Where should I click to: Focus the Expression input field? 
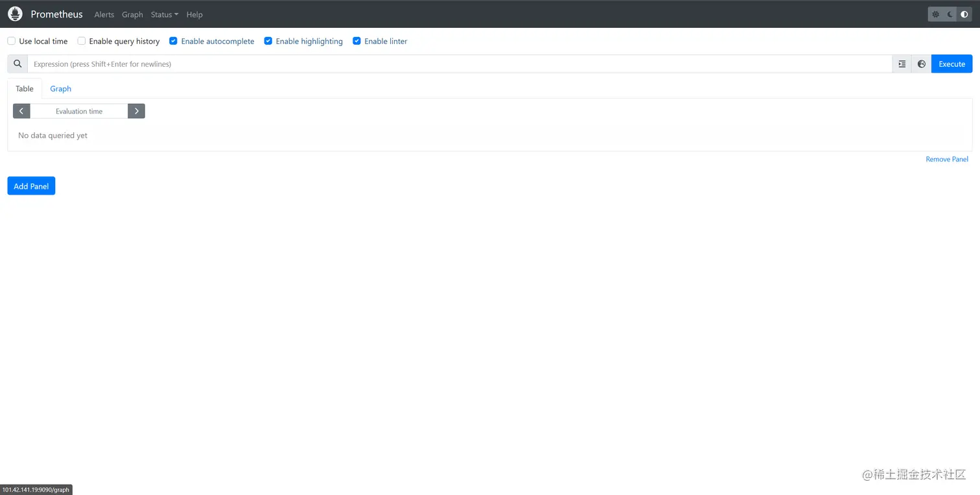point(460,64)
